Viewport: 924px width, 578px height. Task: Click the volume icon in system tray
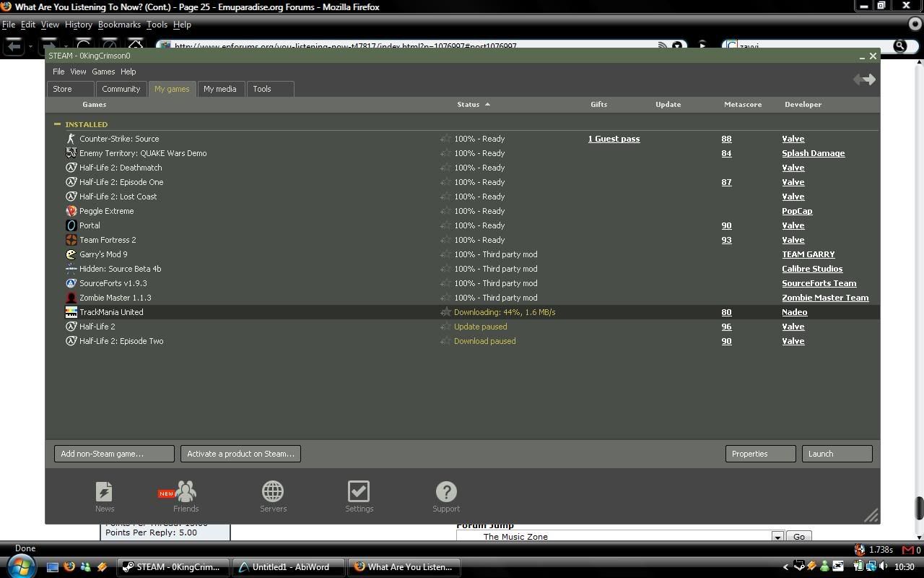(883, 566)
